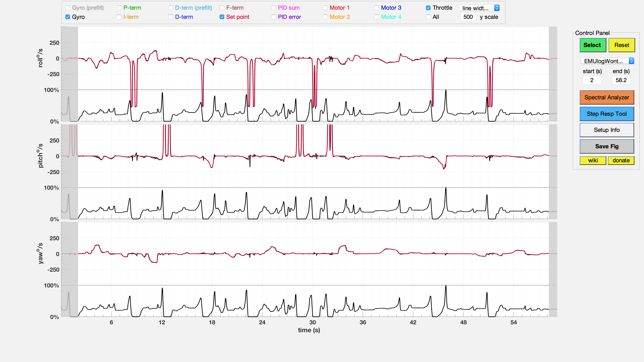Show the D-term trace
644x362 pixels.
tap(170, 17)
